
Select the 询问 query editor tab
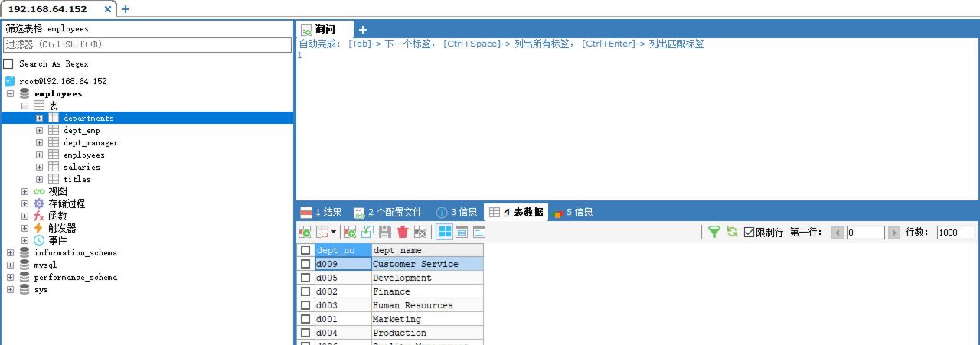325,30
